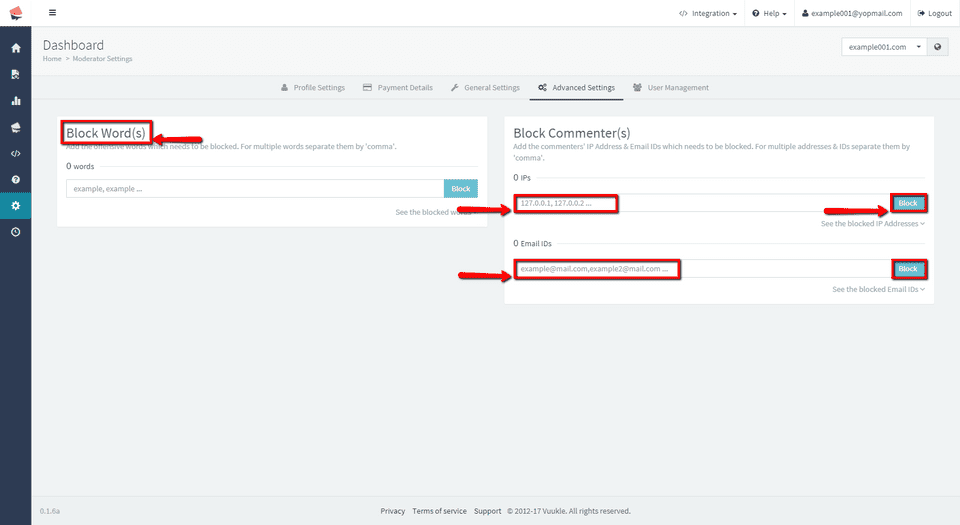Click the code brackets icon in sidebar
960x525 pixels.
tap(15, 153)
